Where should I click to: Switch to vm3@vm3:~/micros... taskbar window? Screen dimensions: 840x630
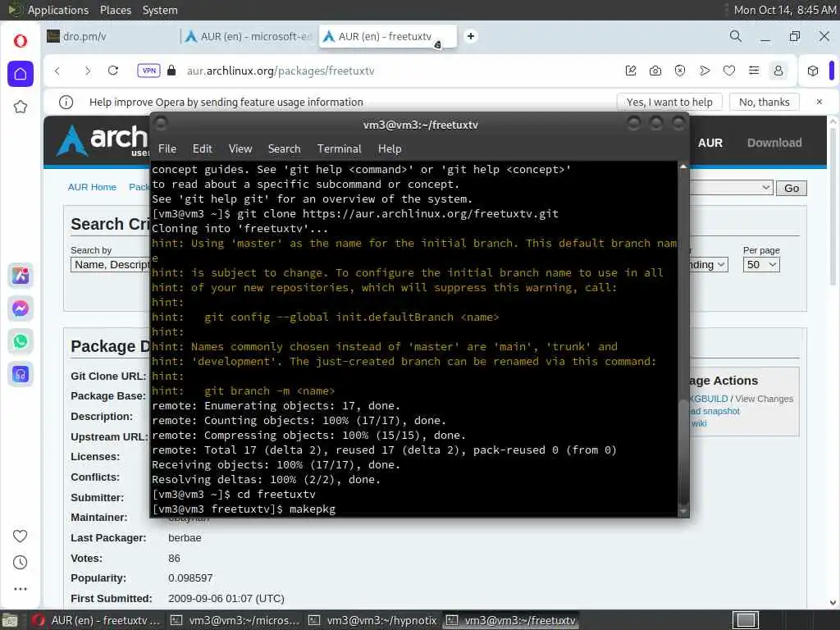click(235, 620)
